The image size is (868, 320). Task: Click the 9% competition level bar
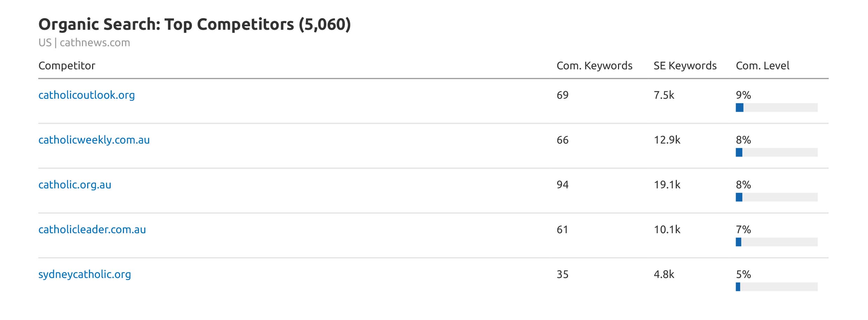click(x=776, y=107)
